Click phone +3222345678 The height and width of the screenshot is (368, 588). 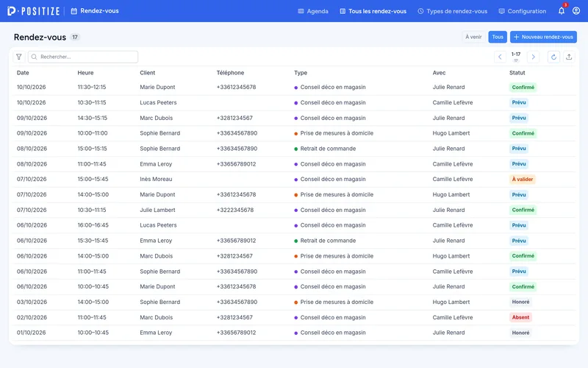click(x=235, y=210)
